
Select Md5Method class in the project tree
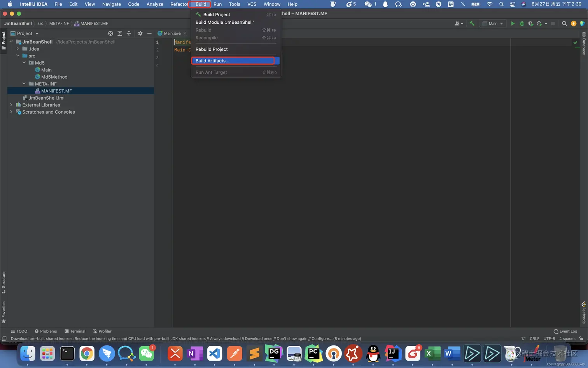[54, 77]
